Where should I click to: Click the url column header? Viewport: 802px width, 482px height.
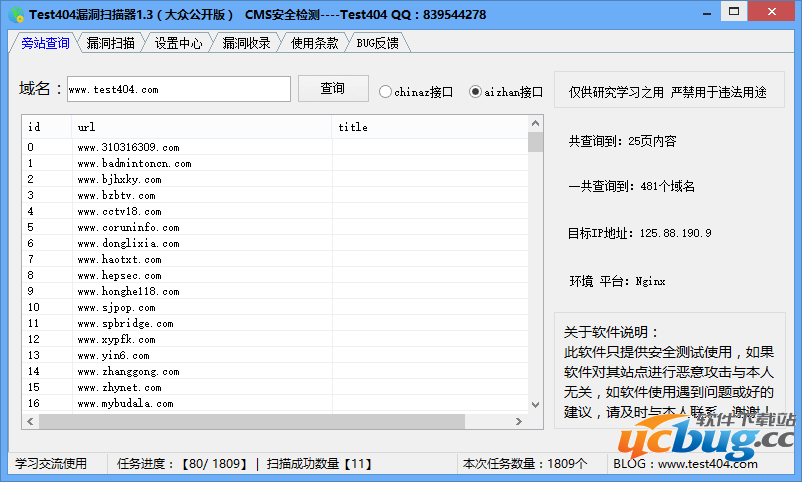pyautogui.click(x=200, y=127)
